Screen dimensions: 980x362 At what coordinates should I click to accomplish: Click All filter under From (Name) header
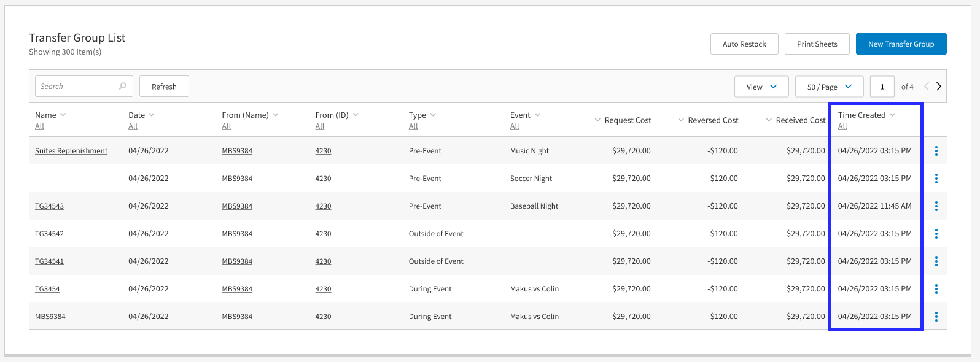[x=227, y=126]
